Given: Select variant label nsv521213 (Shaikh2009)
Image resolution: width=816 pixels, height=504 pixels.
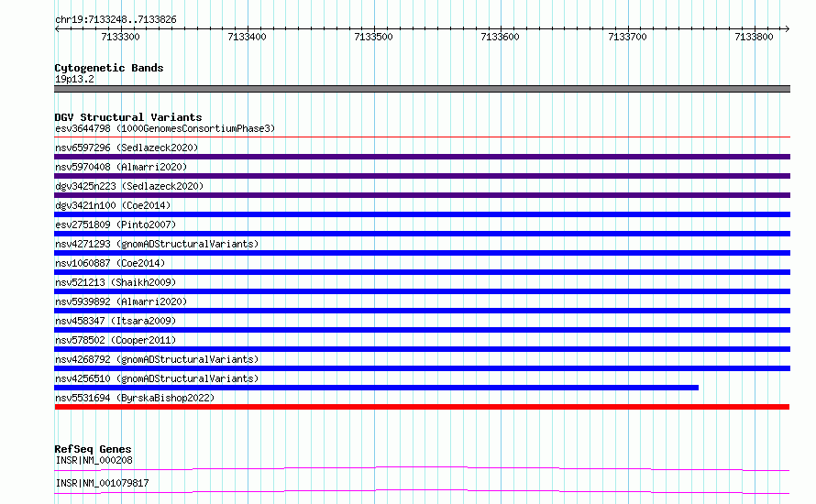Looking at the screenshot, I should (116, 282).
